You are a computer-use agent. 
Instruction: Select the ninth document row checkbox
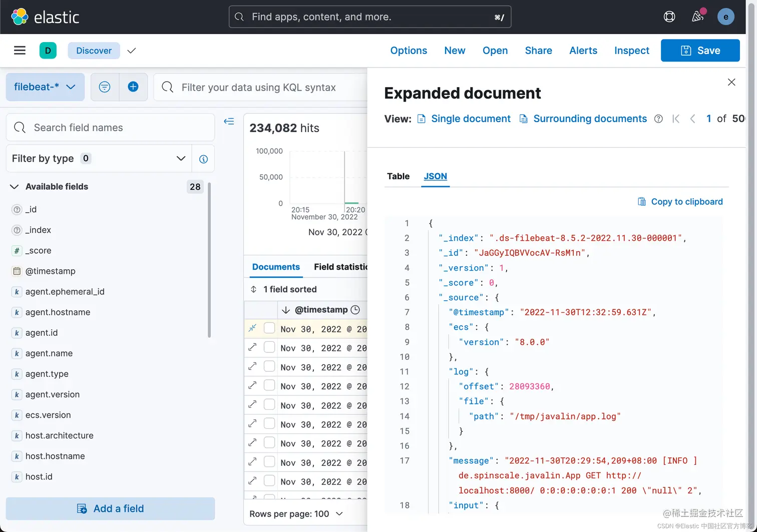269,480
